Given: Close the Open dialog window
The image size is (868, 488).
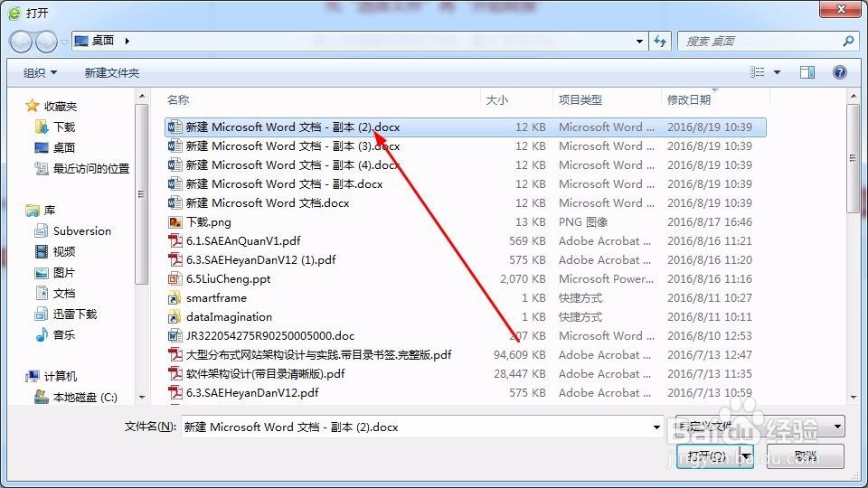Looking at the screenshot, I should [841, 9].
